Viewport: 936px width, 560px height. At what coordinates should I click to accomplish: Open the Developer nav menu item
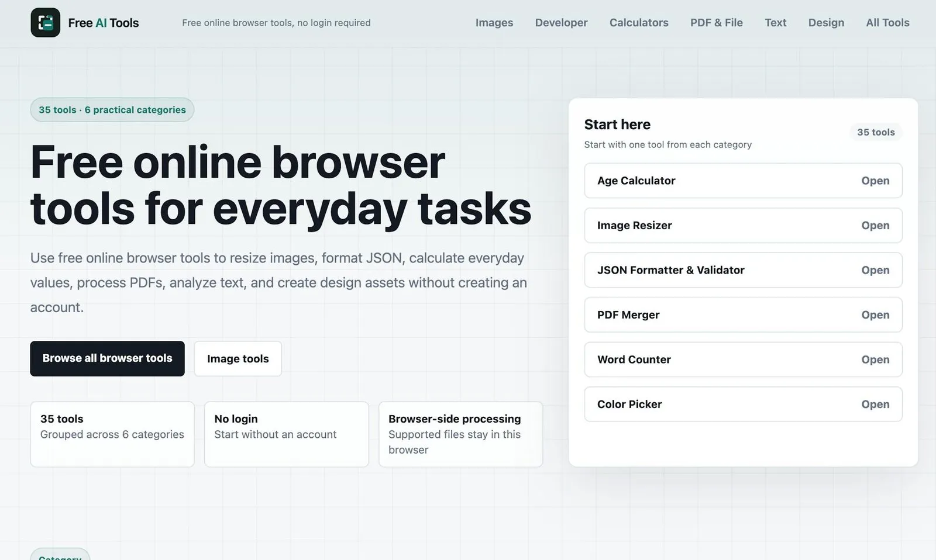pos(561,23)
